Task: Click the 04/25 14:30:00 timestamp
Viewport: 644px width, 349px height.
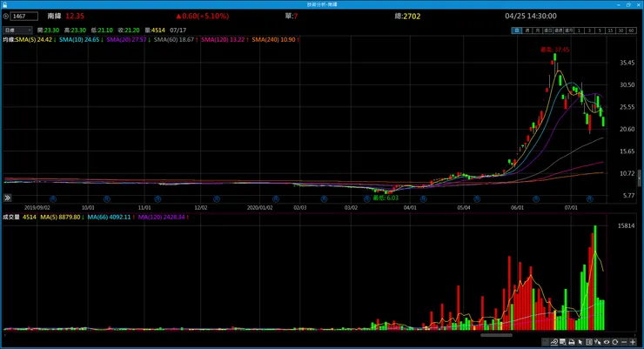Action: tap(531, 16)
